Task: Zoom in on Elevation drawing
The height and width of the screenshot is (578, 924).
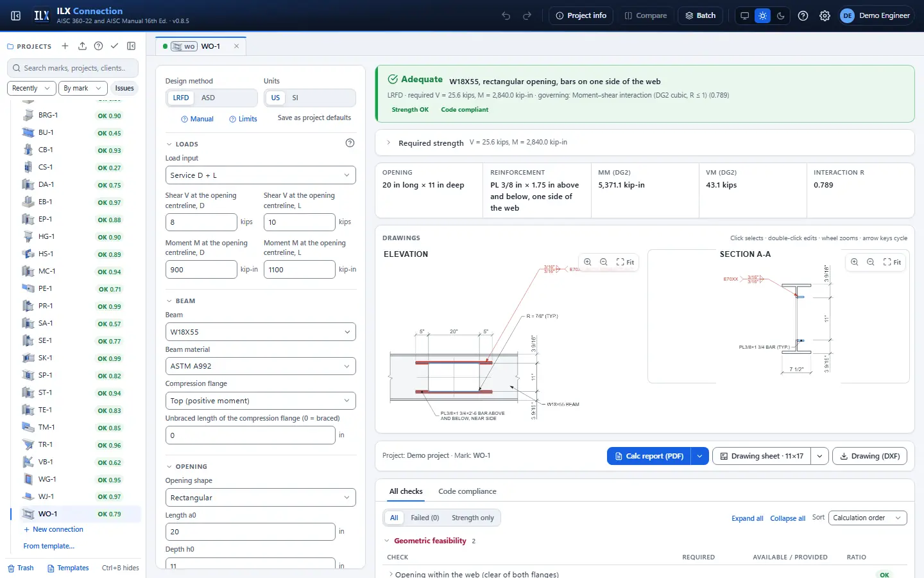Action: click(x=588, y=262)
